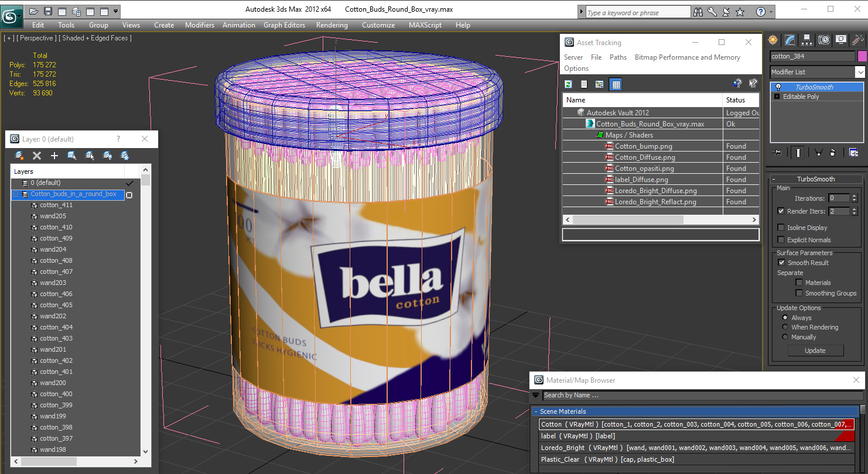Switch to the Modify command panel

pos(790,40)
